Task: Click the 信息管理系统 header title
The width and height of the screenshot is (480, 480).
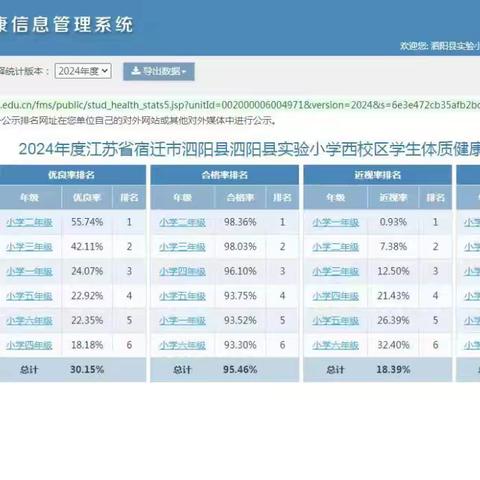Action: [x=67, y=24]
